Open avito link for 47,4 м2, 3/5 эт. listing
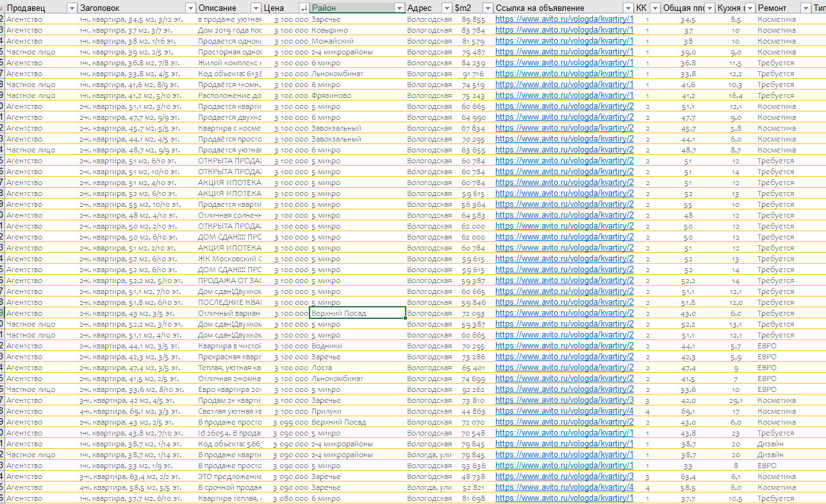826x504 pixels. pyautogui.click(x=564, y=368)
